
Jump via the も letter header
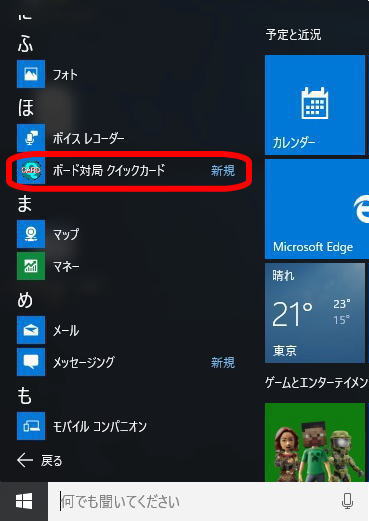point(25,395)
